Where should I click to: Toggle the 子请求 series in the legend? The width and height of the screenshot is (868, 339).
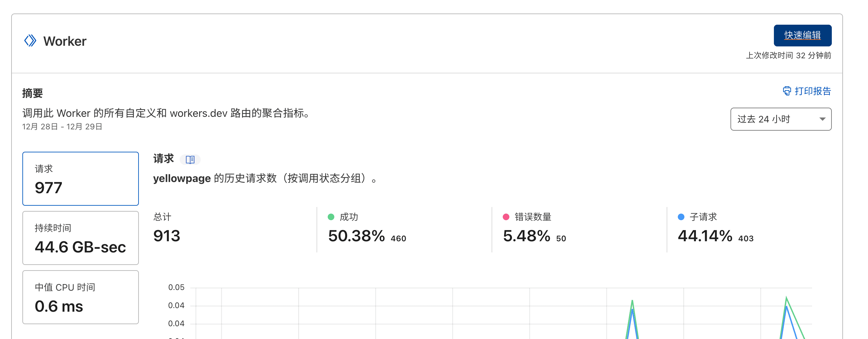pos(697,217)
